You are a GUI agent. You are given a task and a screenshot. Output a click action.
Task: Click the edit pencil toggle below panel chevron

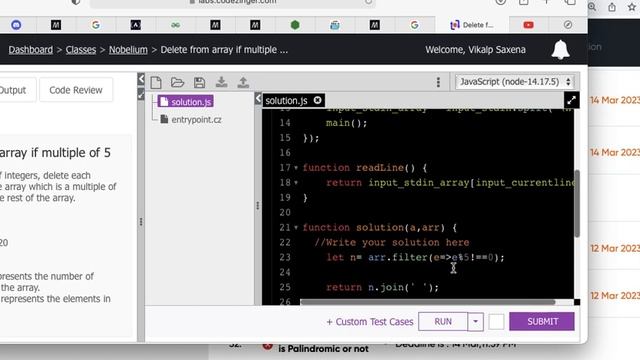click(141, 95)
